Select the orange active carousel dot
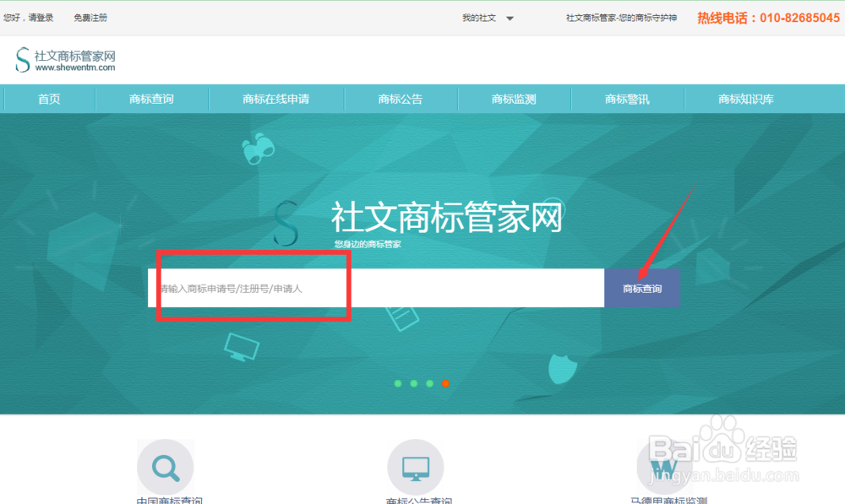845x504 pixels. click(445, 383)
